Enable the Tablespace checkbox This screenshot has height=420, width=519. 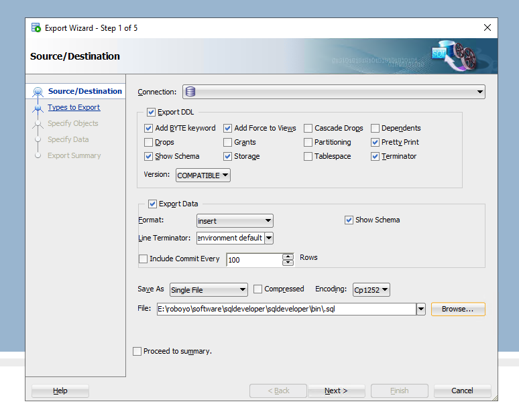308,156
